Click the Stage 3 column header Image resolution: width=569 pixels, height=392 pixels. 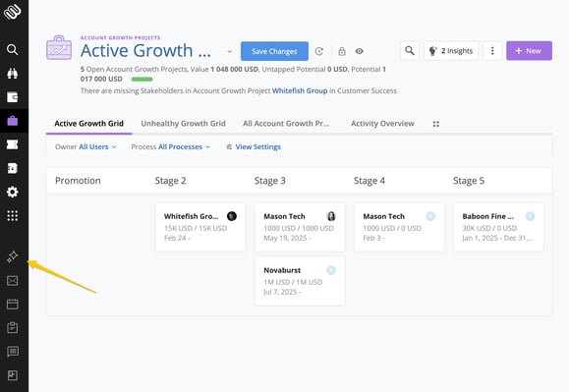[270, 181]
